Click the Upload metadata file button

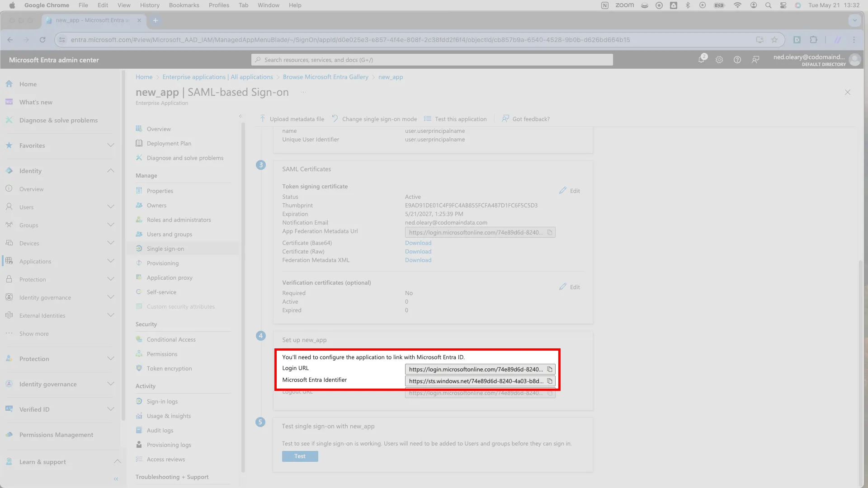tap(292, 119)
